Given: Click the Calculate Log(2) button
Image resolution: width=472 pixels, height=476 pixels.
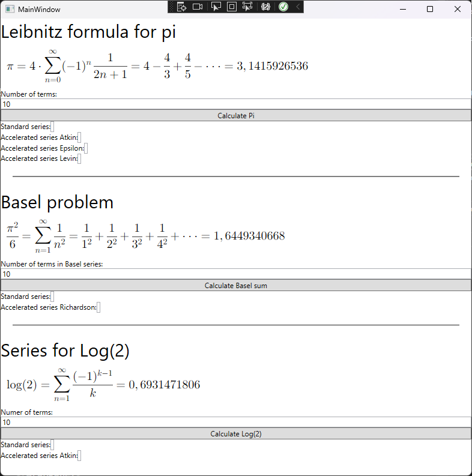Looking at the screenshot, I should tap(236, 434).
